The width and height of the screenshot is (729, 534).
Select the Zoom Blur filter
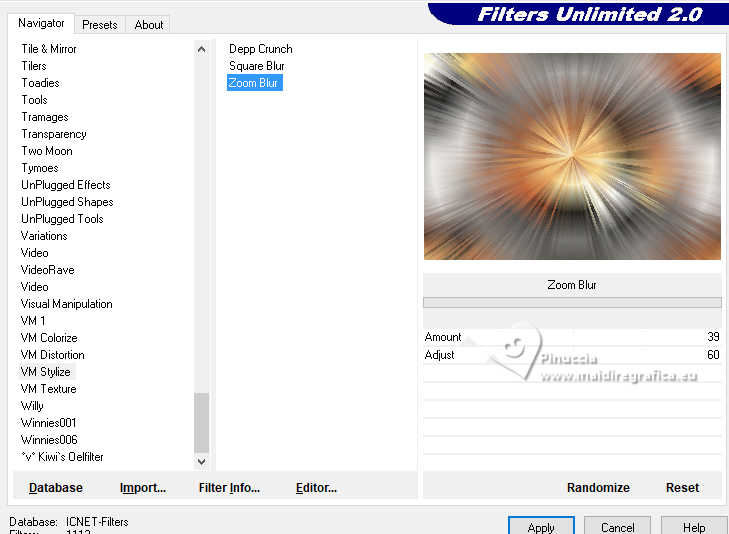click(x=254, y=83)
